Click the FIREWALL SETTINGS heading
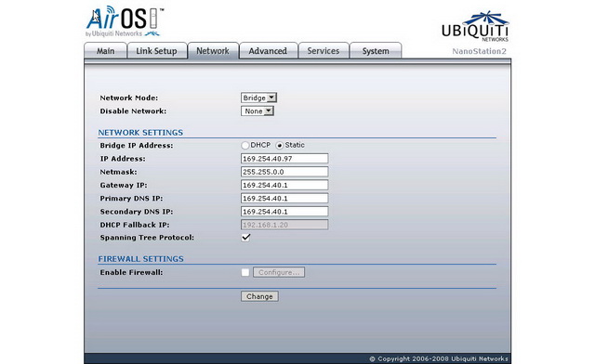 pos(140,259)
